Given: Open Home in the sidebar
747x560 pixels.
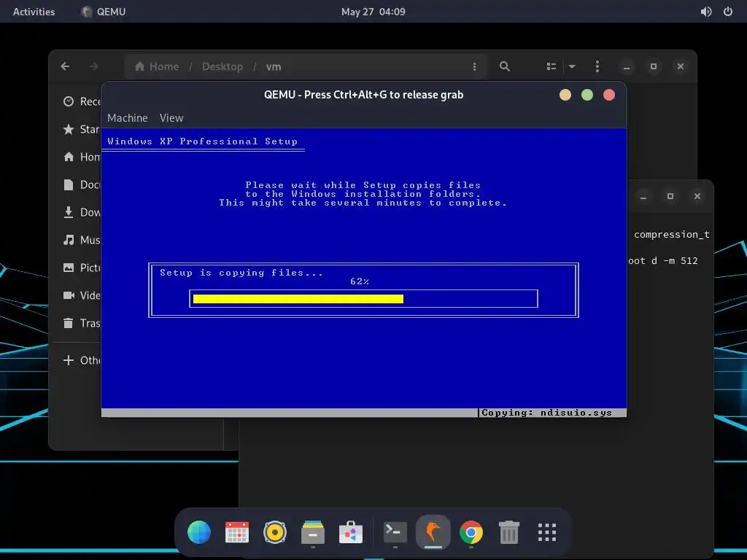Looking at the screenshot, I should click(x=82, y=157).
